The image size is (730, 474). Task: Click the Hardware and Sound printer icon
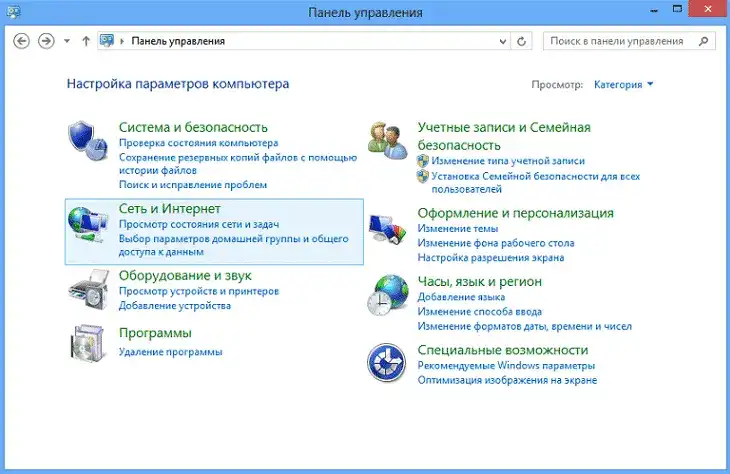tap(88, 290)
